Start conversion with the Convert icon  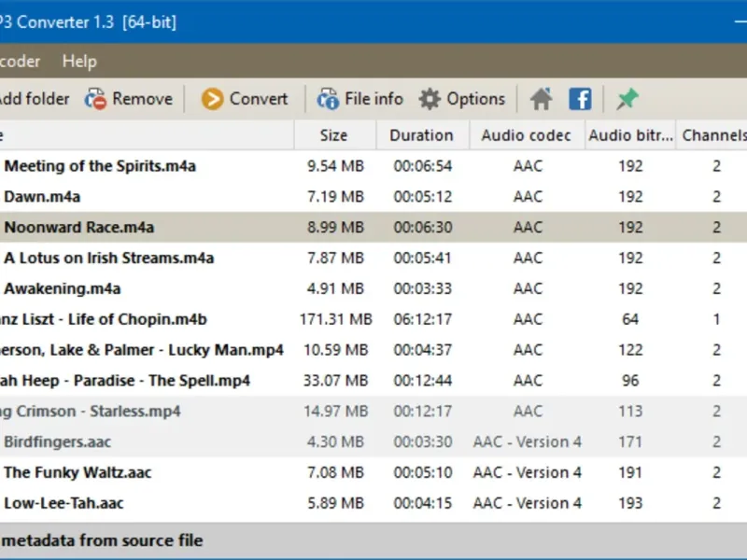coord(213,99)
